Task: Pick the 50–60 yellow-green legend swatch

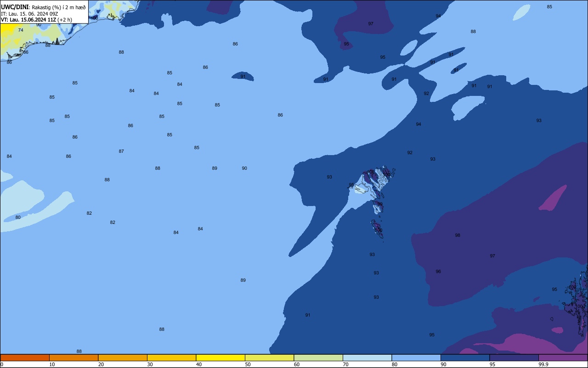Action: 269,357
